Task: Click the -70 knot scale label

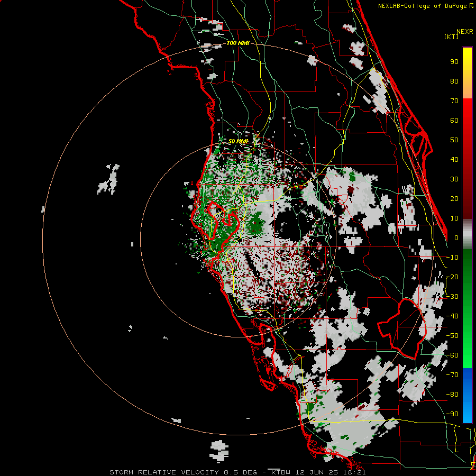Action: [x=452, y=375]
